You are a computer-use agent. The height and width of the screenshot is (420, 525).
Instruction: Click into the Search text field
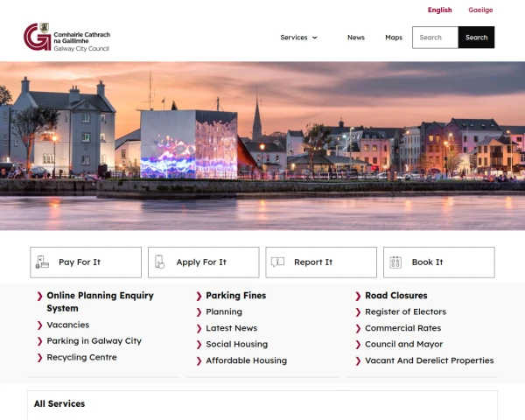click(x=435, y=38)
